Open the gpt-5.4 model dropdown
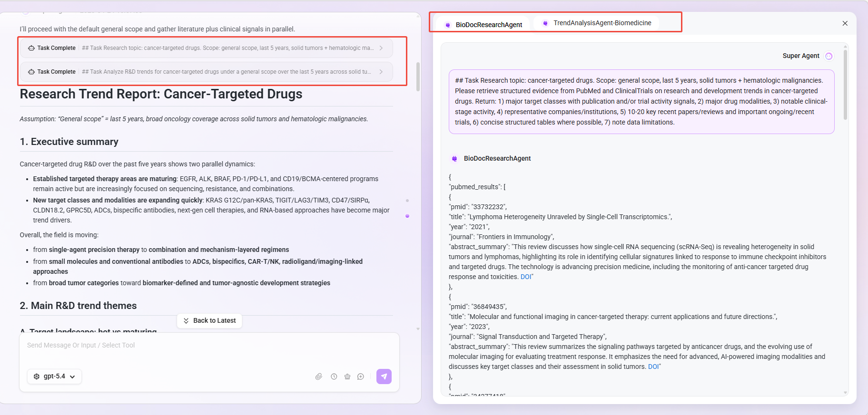The width and height of the screenshot is (868, 415). coord(54,376)
